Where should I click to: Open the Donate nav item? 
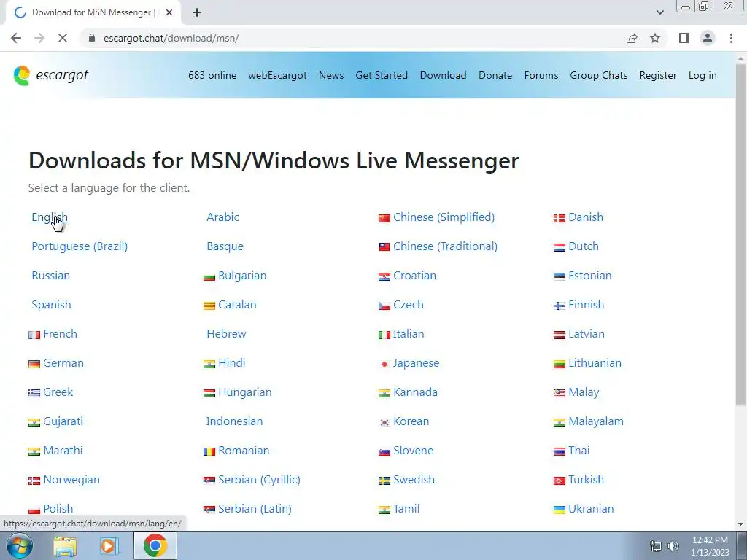click(495, 75)
